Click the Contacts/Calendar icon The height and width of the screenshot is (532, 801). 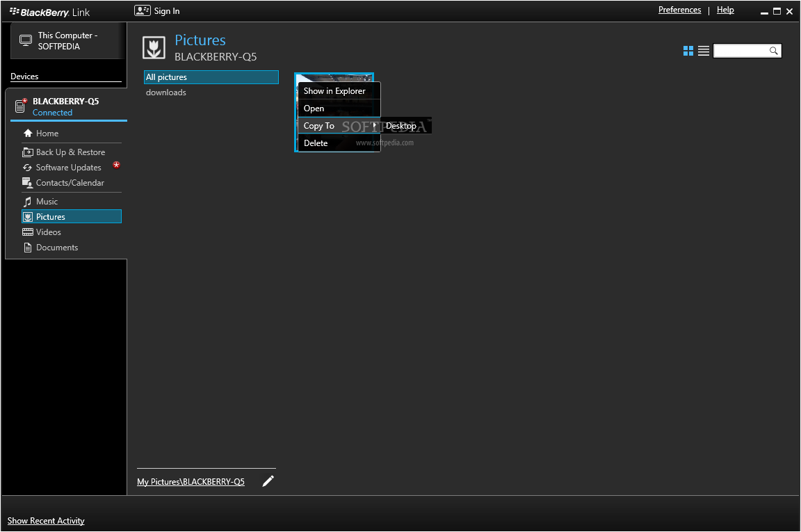click(28, 183)
